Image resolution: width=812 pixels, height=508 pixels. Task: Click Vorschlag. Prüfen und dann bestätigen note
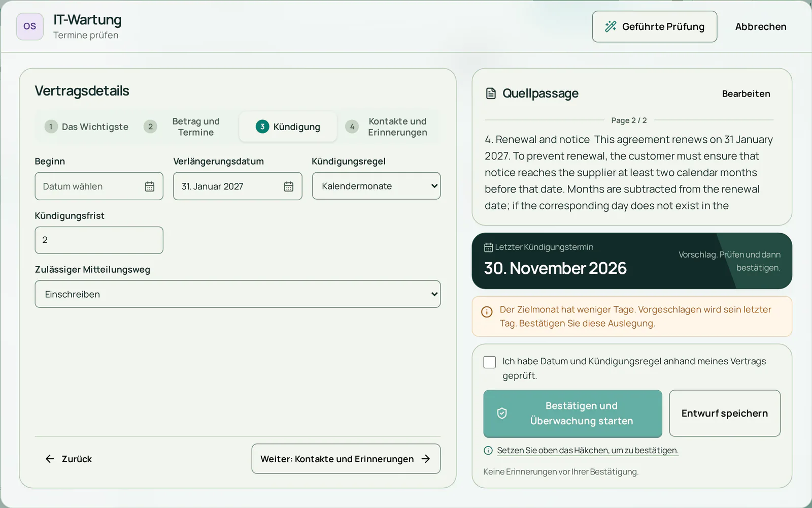(x=729, y=261)
